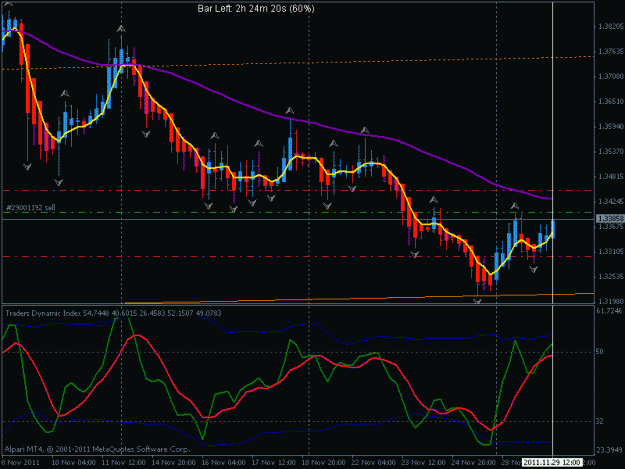
Task: Click the '17 Nov 12:00' time axis label
Action: (273, 462)
